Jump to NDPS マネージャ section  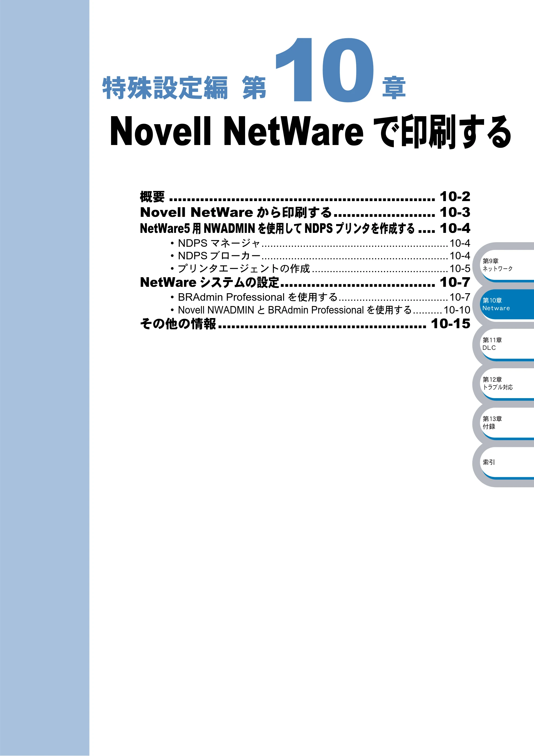[x=320, y=243]
